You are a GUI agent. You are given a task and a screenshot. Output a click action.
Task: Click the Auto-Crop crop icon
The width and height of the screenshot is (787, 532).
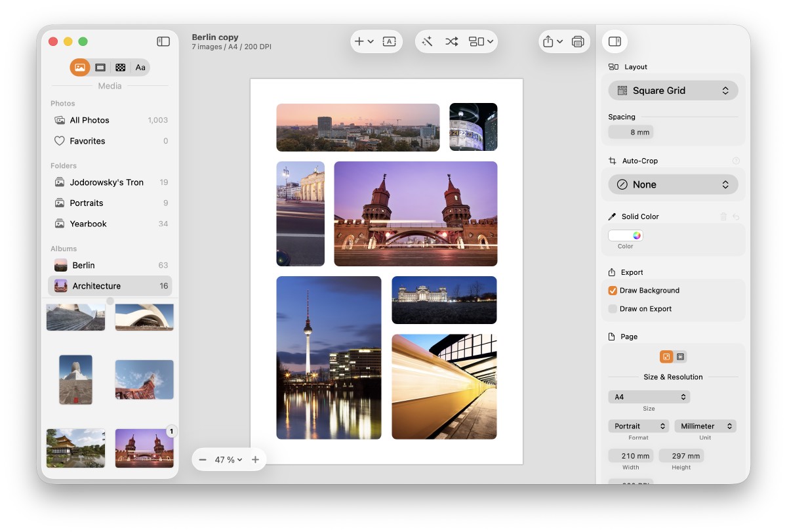point(613,161)
